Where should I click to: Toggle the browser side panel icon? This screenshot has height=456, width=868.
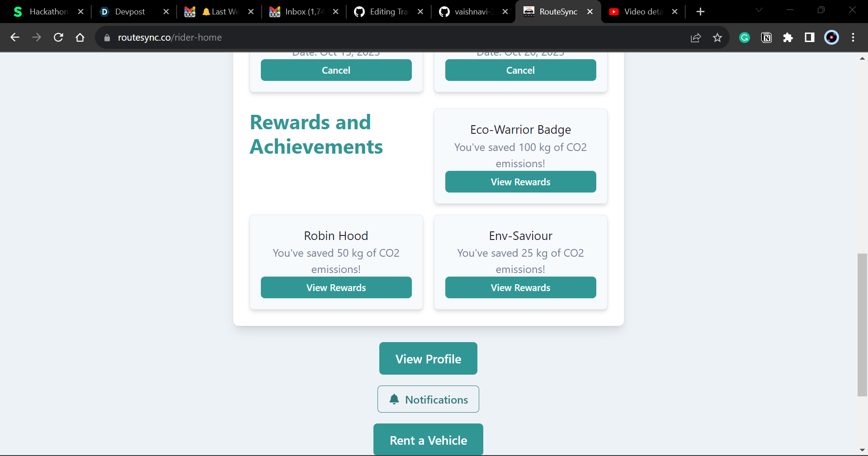(810, 38)
